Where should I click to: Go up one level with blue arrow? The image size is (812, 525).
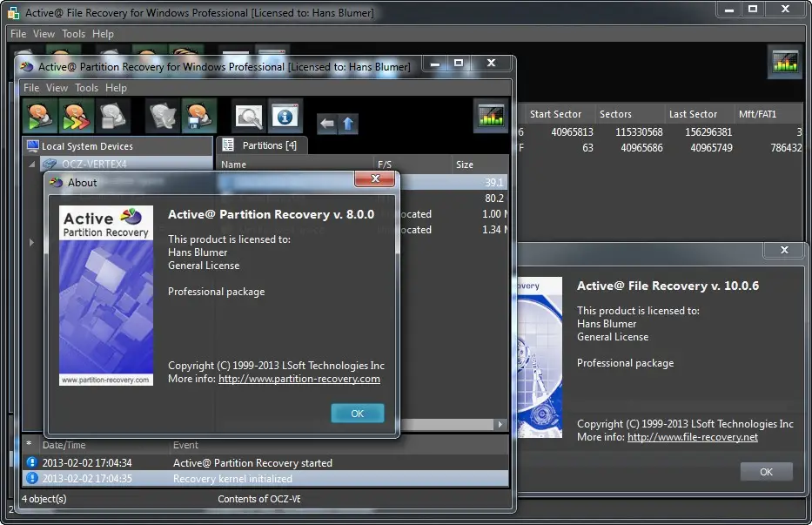tap(348, 124)
